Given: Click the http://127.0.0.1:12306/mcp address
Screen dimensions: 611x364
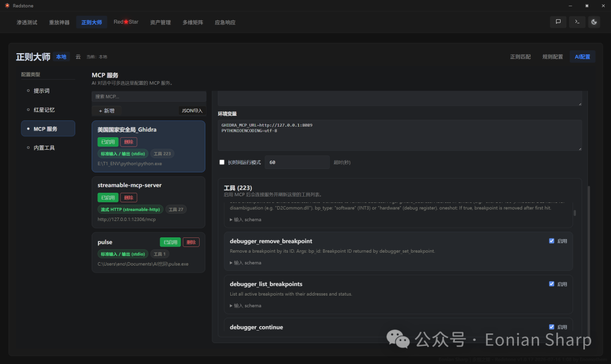Looking at the screenshot, I should click(127, 219).
